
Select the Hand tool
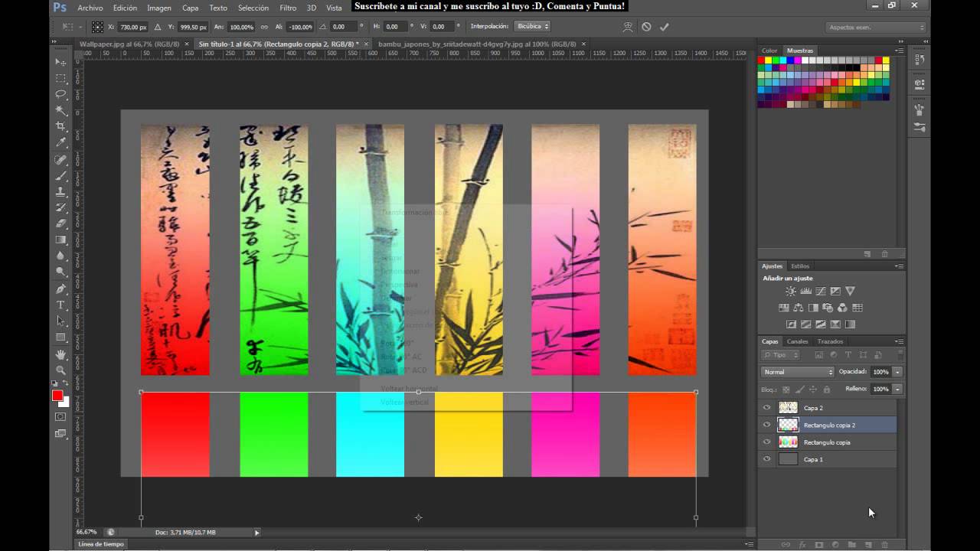61,354
